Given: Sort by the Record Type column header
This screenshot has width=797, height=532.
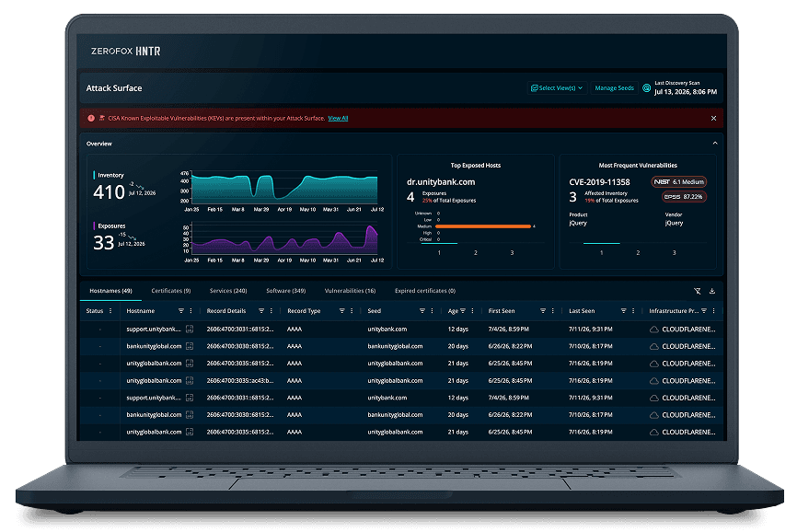Looking at the screenshot, I should tap(304, 310).
